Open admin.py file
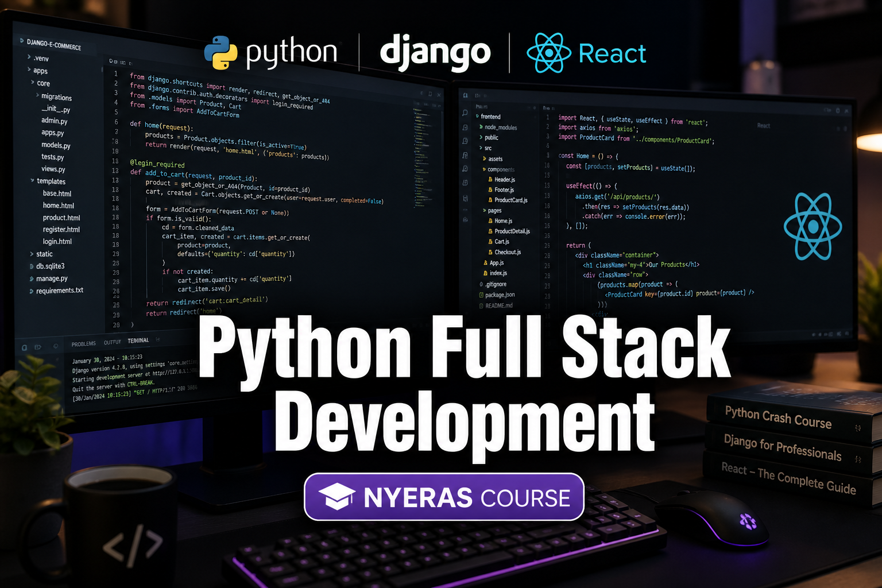The width and height of the screenshot is (882, 588). pyautogui.click(x=55, y=121)
